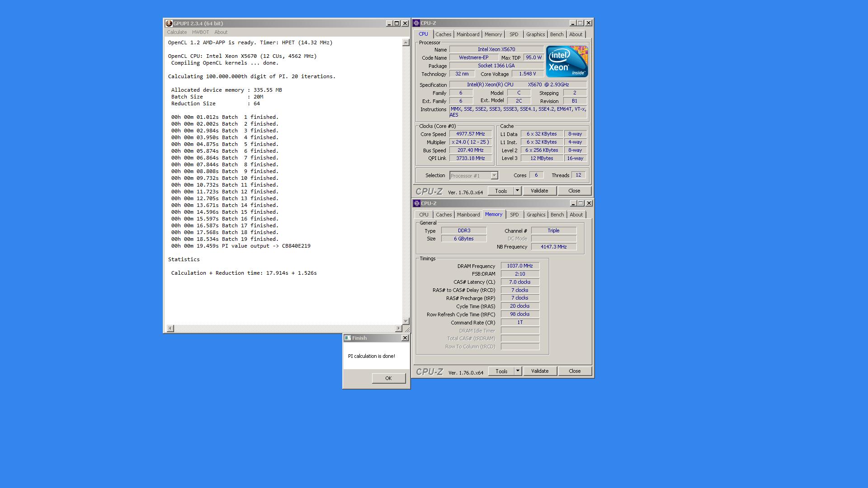Click the Name field Intel Xeon X5670

(x=496, y=49)
